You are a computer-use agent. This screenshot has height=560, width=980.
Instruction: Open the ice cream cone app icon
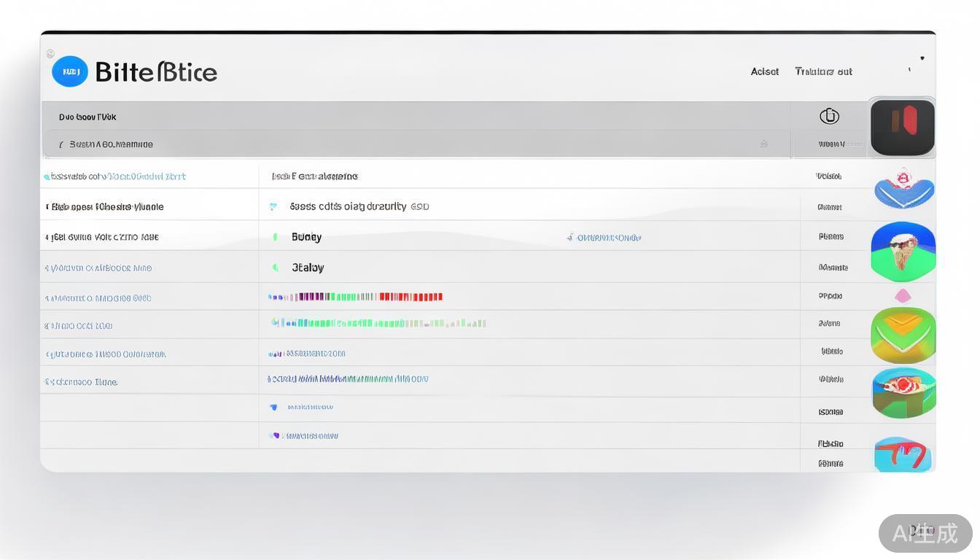coord(903,252)
